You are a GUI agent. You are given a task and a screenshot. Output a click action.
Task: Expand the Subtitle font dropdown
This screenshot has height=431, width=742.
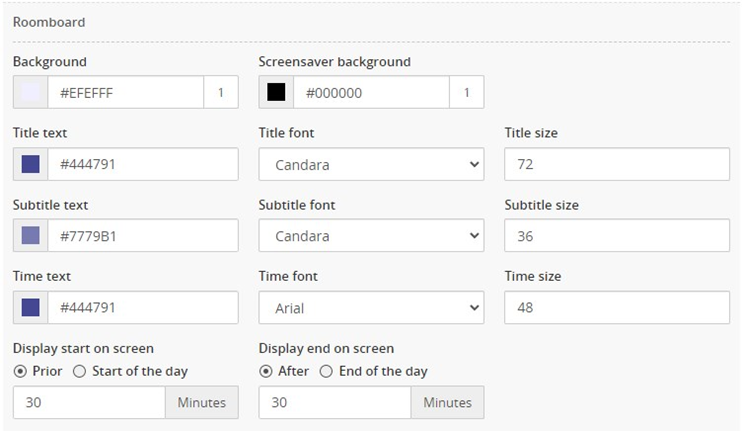(371, 236)
